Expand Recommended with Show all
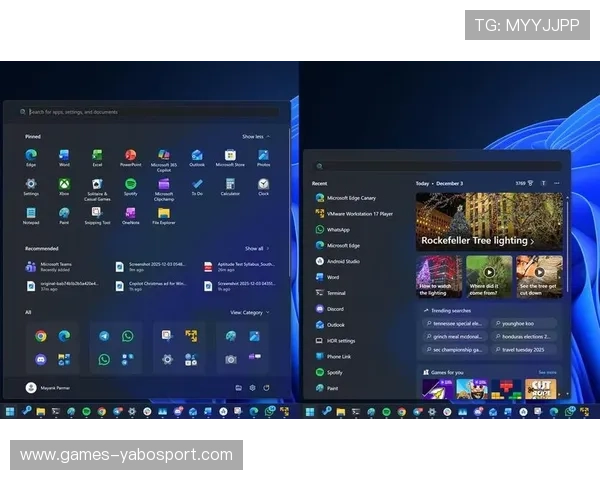 pyautogui.click(x=257, y=248)
